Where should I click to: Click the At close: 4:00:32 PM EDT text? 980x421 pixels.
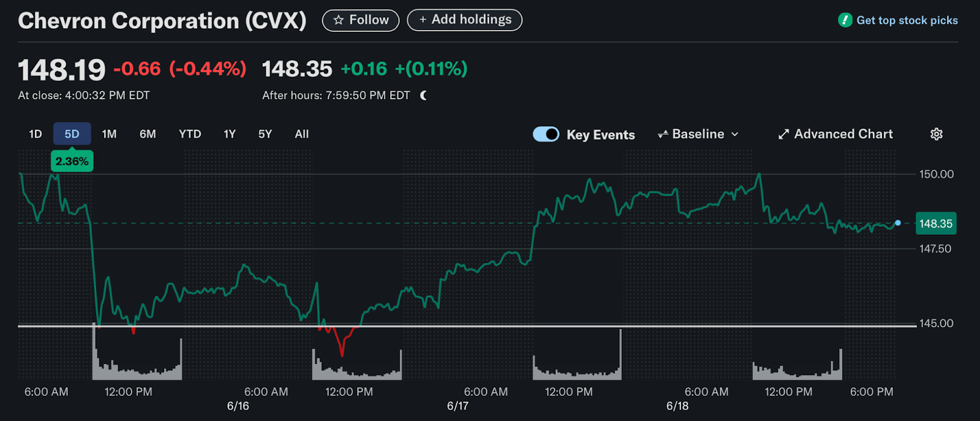(84, 96)
